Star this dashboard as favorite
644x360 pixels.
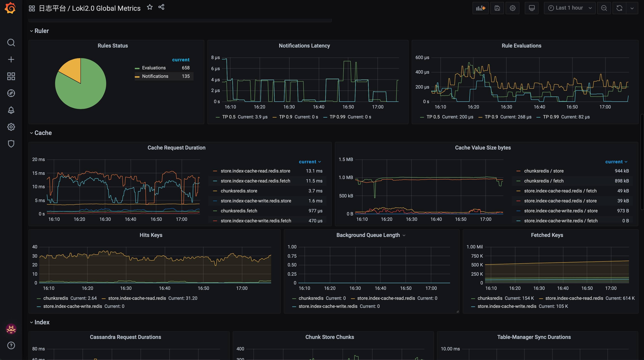click(x=150, y=7)
